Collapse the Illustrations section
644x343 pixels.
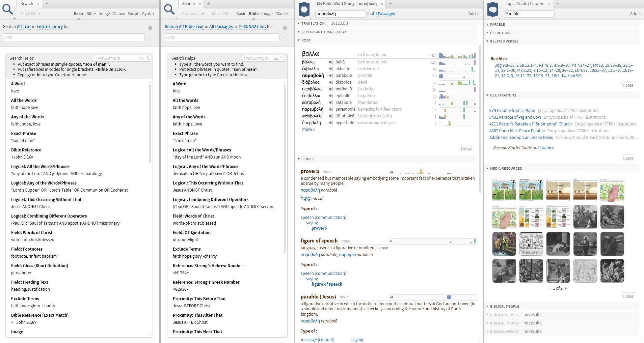point(487,95)
